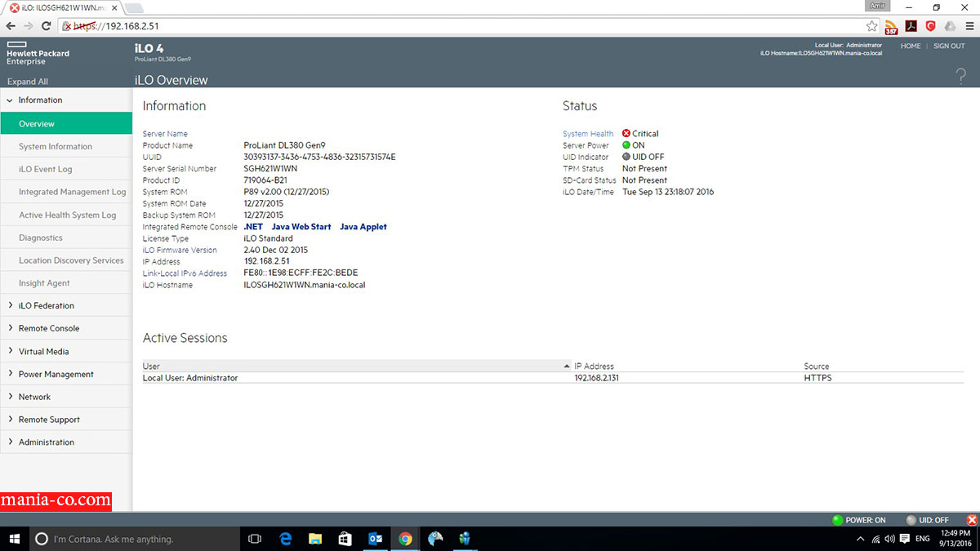Open Outlook from the taskbar
Screen dimensions: 980x551
pyautogui.click(x=376, y=539)
